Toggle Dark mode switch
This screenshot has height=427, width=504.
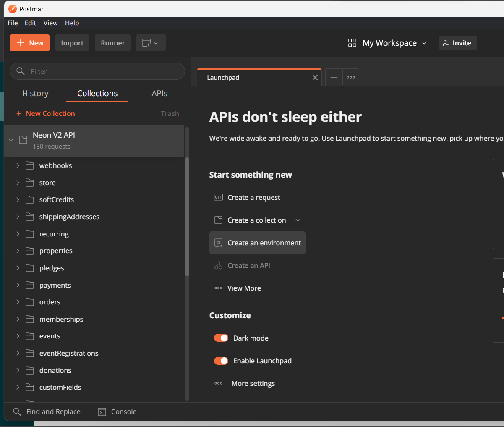click(221, 338)
